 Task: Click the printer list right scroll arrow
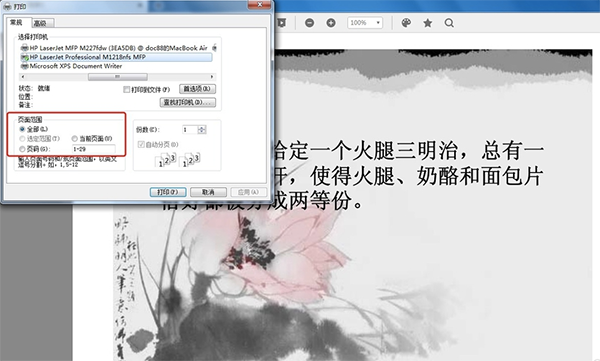tap(212, 77)
